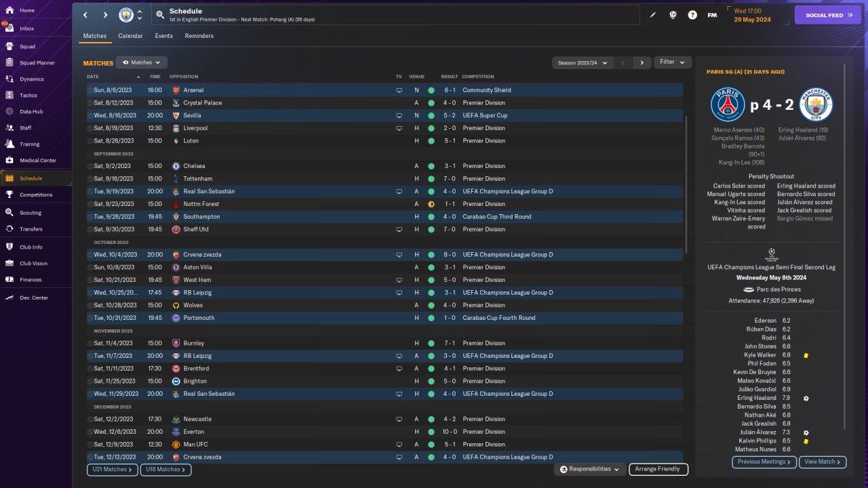Expand the Responsibilities dropdown
The height and width of the screenshot is (488, 868).
point(589,469)
